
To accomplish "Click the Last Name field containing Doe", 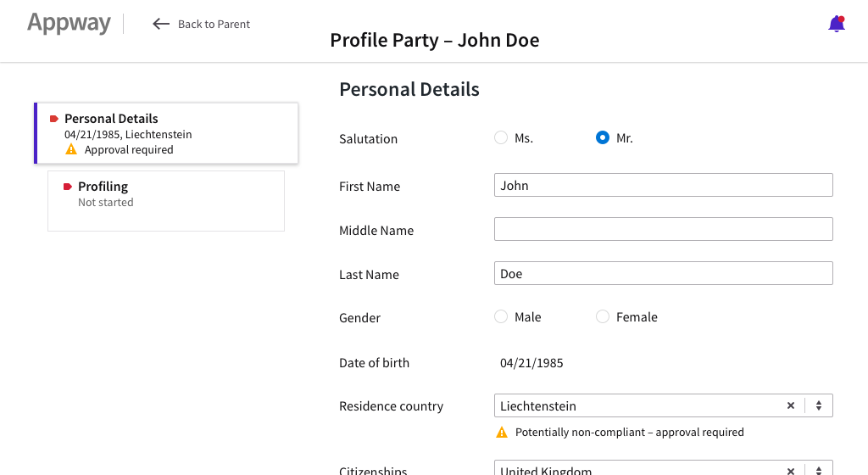I will (x=663, y=273).
